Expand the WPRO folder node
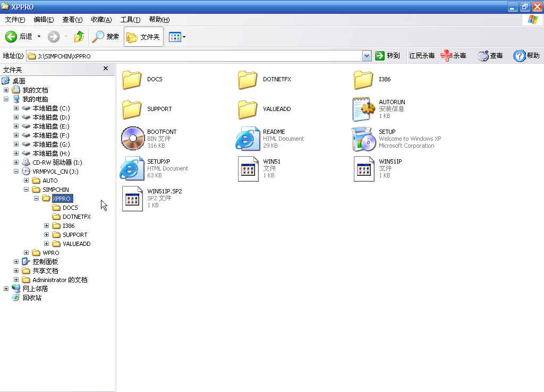This screenshot has height=392, width=544. (x=27, y=252)
